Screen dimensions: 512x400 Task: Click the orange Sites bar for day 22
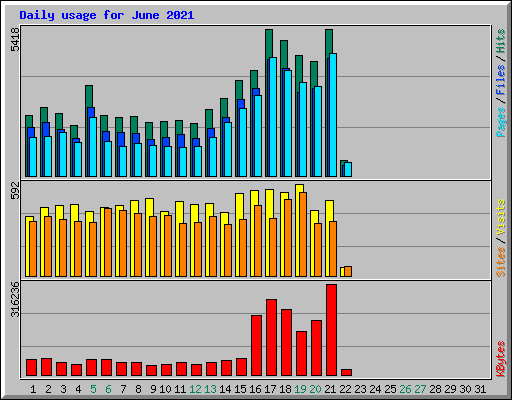click(x=348, y=271)
